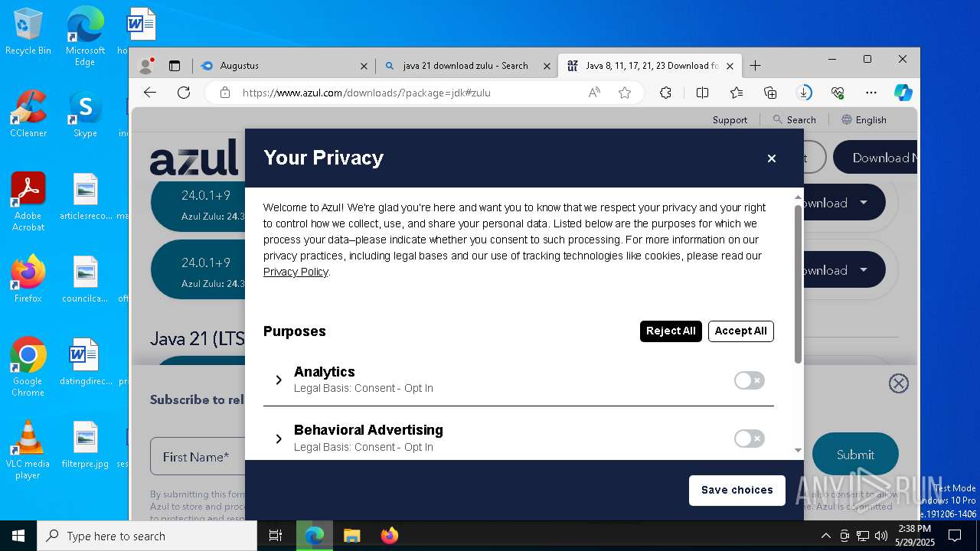Image resolution: width=980 pixels, height=551 pixels.
Task: Open File Explorer from the taskbar
Action: 351,536
